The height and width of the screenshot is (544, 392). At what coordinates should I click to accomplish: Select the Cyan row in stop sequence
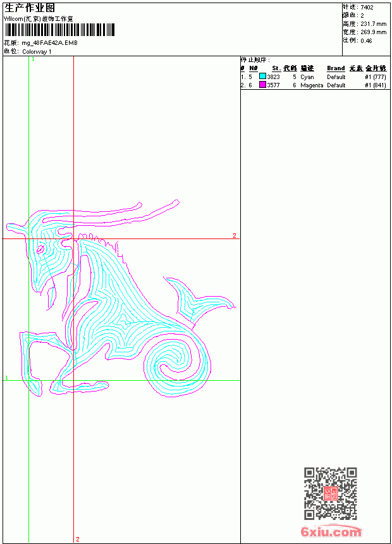[x=314, y=77]
